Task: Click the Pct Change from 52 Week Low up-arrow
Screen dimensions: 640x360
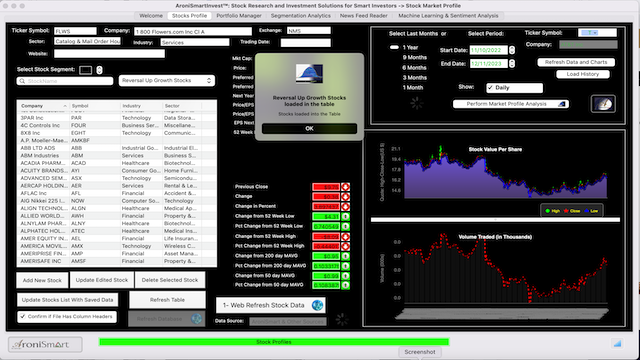Action: pos(345,226)
